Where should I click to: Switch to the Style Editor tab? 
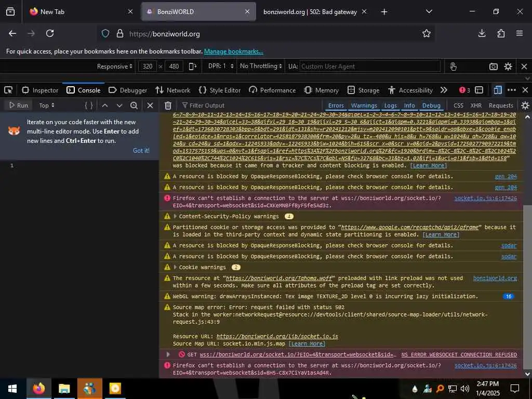click(220, 90)
